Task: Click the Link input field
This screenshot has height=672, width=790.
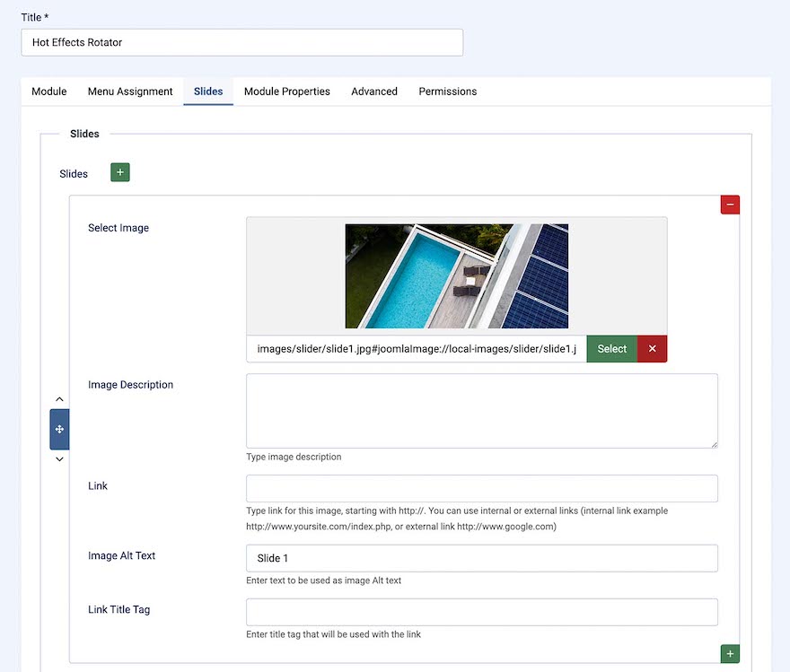Action: click(482, 488)
